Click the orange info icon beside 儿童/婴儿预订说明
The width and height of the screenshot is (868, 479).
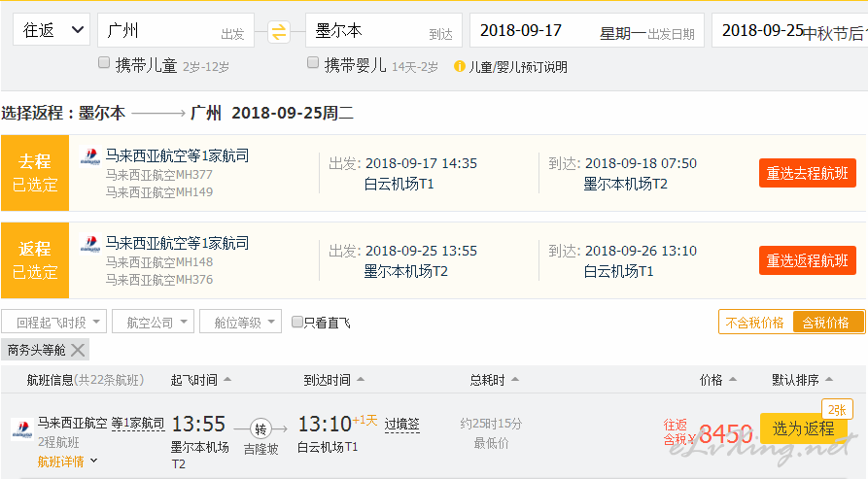coord(459,66)
